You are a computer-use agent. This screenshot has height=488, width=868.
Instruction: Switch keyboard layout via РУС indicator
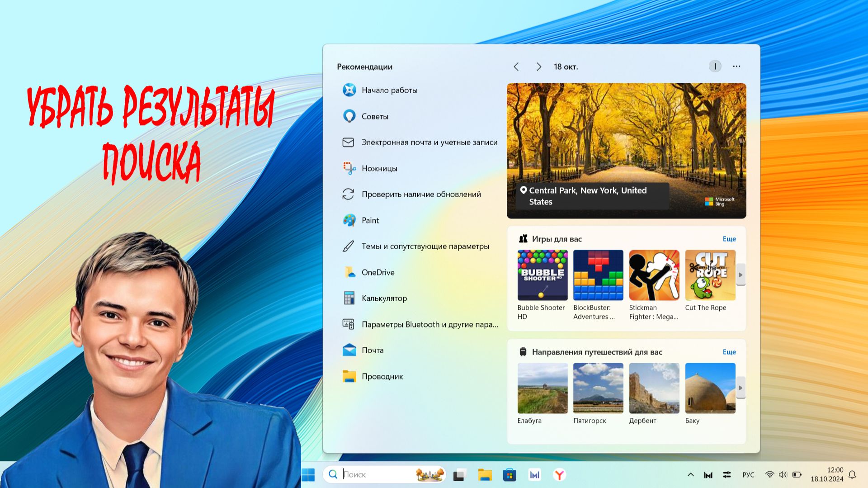(748, 475)
